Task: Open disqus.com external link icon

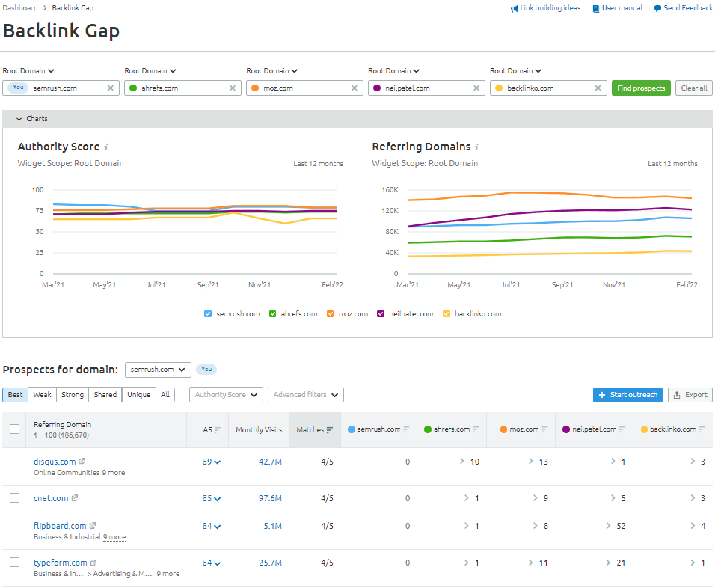Action: (x=82, y=461)
